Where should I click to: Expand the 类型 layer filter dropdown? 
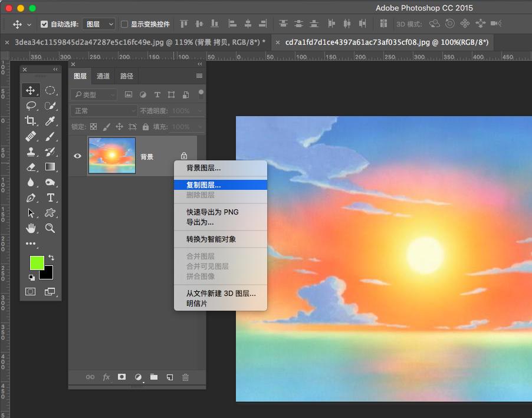[94, 94]
